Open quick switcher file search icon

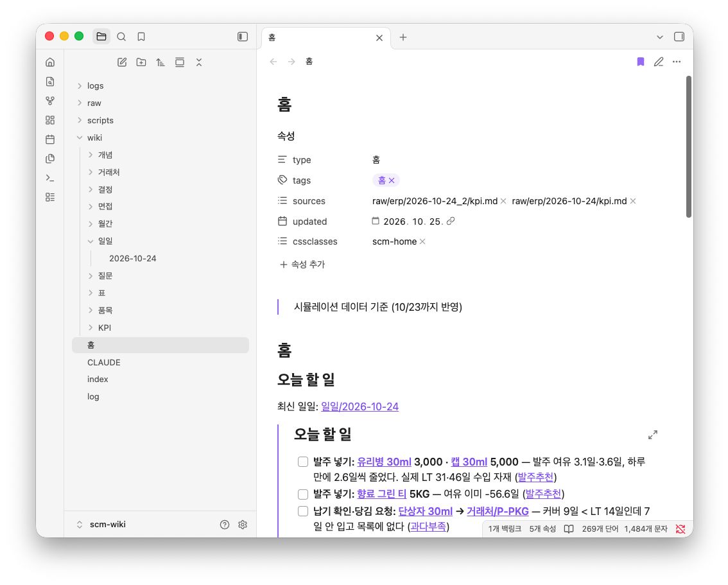coord(50,82)
